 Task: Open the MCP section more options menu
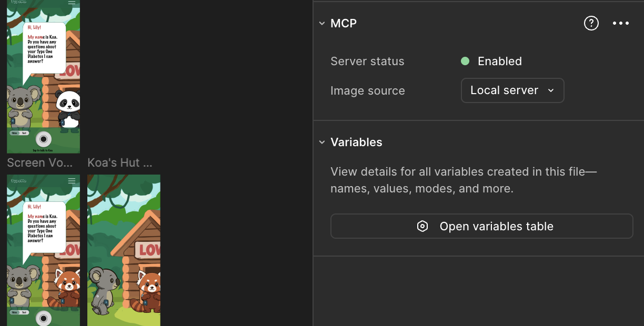(x=621, y=23)
